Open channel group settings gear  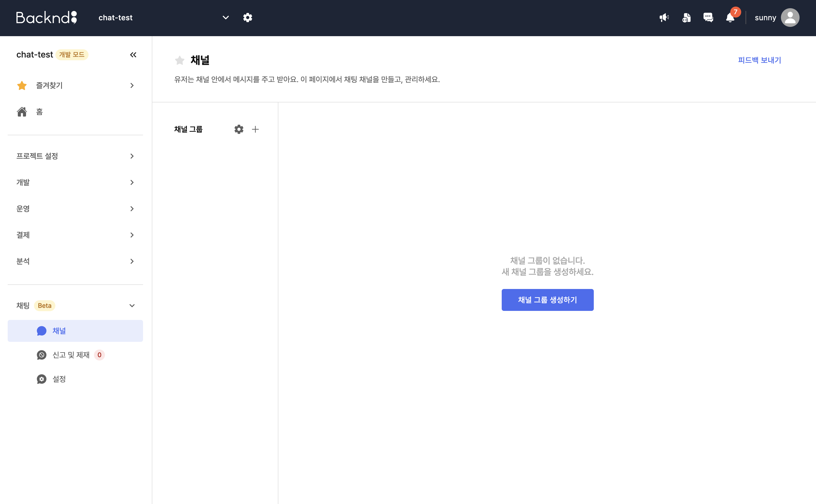click(239, 129)
